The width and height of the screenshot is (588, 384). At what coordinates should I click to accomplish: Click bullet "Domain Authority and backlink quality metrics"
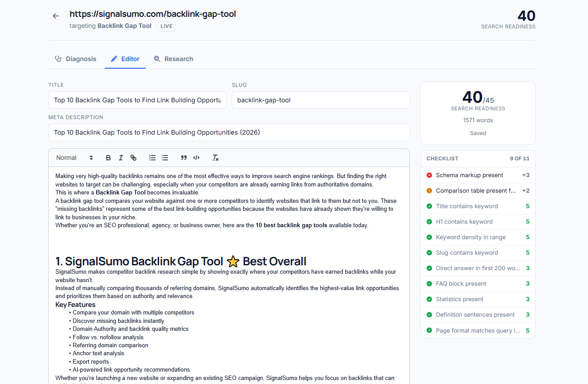pos(131,329)
